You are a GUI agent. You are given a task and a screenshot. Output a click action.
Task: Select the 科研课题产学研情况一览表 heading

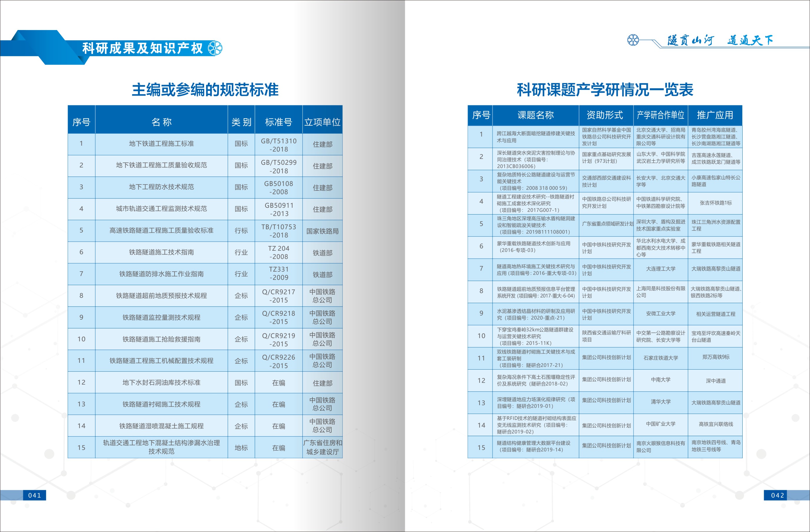coord(605,89)
